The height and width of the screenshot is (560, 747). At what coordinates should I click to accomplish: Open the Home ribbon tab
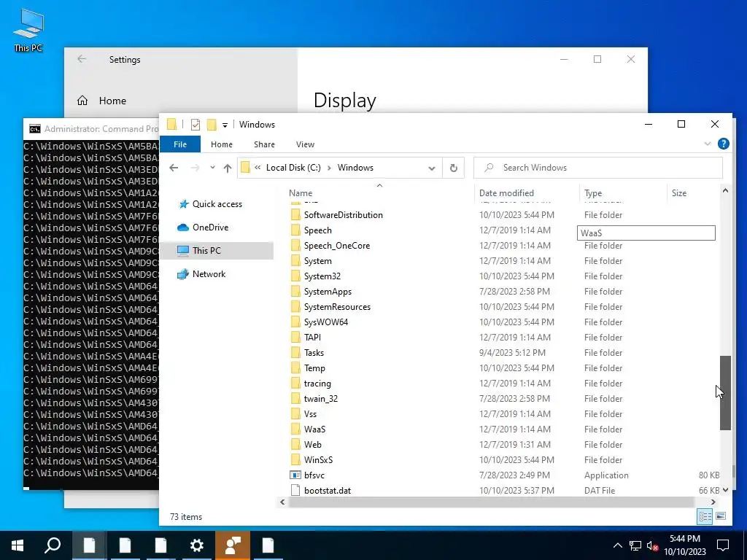tap(222, 144)
